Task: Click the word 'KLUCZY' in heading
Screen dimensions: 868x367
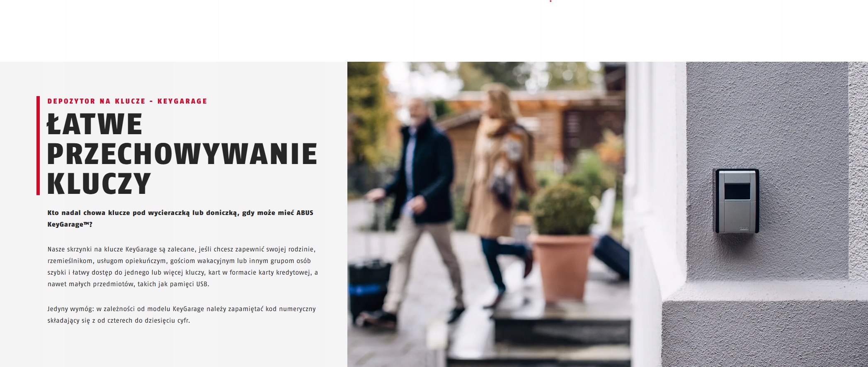Action: (99, 183)
